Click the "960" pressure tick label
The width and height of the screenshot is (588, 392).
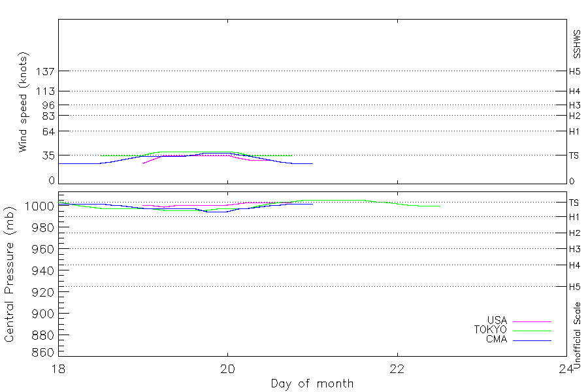pos(43,249)
